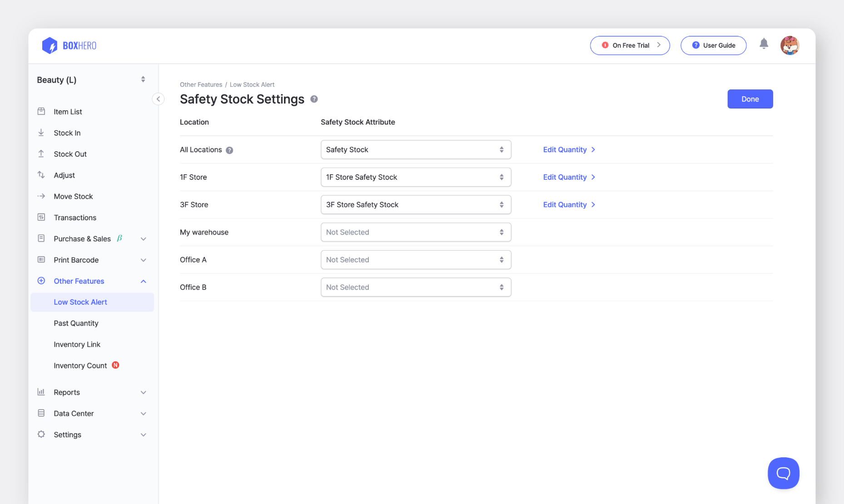
Task: Collapse the Other Features section
Action: [144, 281]
